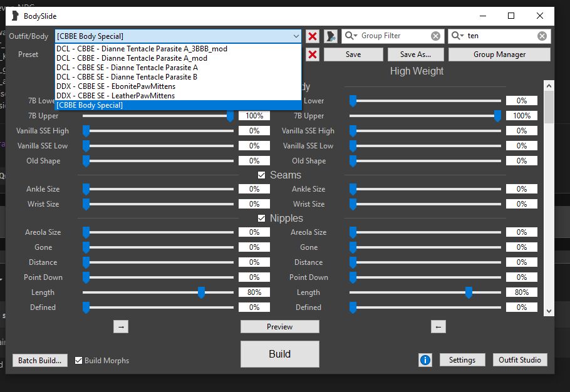Viewport: 570px width, 392px height.
Task: Choose DCL - CBBE SE - Dianne Tentacle Parasite B
Action: click(x=178, y=77)
